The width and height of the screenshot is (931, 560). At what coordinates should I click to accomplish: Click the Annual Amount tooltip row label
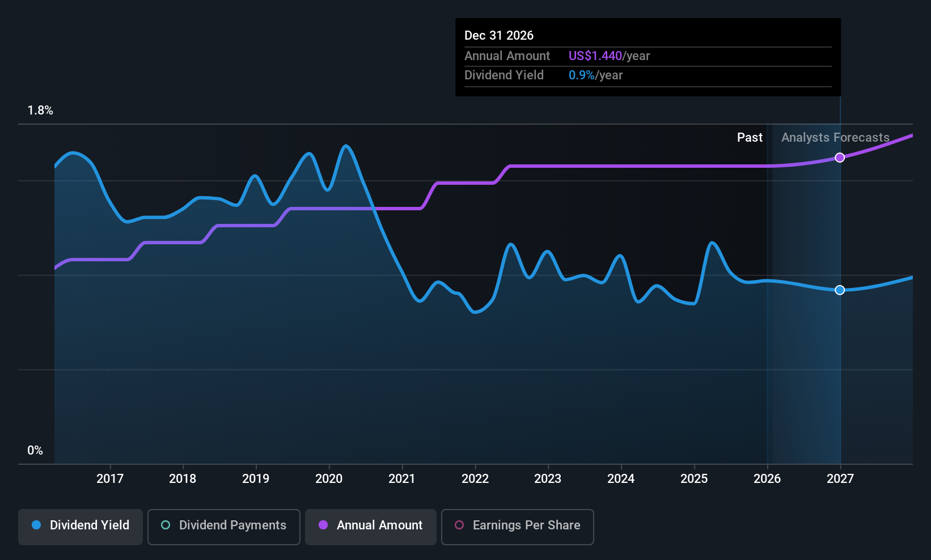507,56
